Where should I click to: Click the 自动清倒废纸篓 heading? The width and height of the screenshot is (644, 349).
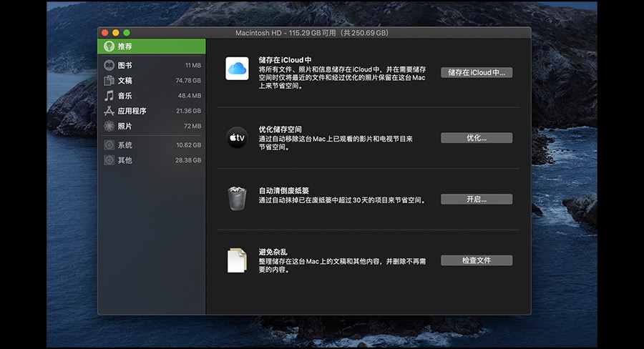(284, 190)
